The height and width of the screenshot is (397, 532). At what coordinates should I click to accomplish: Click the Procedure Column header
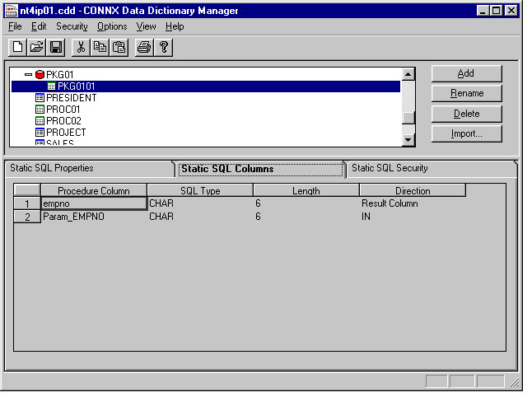(x=94, y=191)
